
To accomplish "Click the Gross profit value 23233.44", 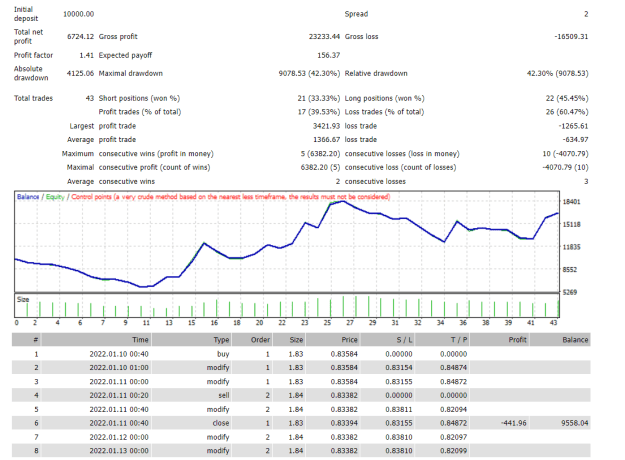I will 324,36.
